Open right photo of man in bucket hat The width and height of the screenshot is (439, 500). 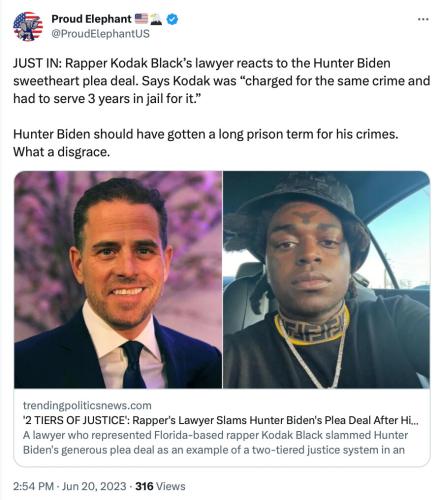coord(326,279)
